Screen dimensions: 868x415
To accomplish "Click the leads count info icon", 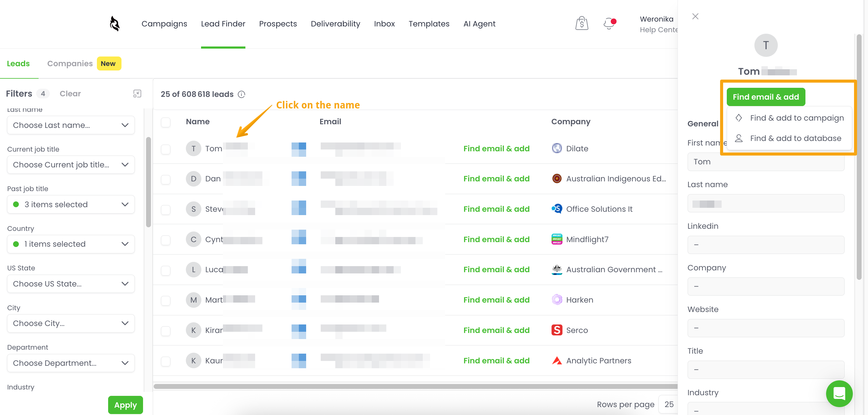I will pos(241,94).
